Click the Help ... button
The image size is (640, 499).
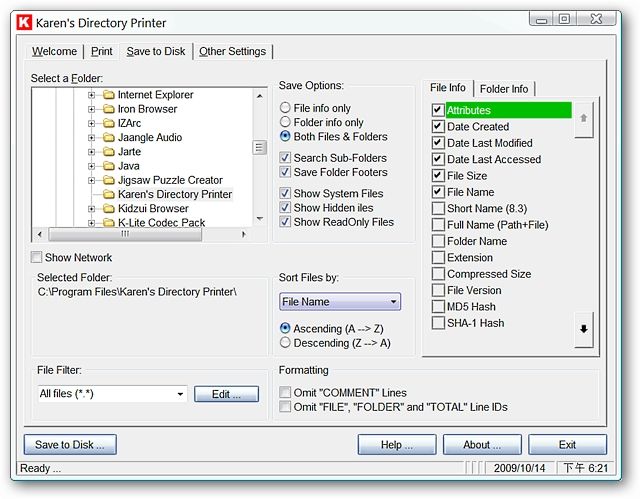coord(397,444)
